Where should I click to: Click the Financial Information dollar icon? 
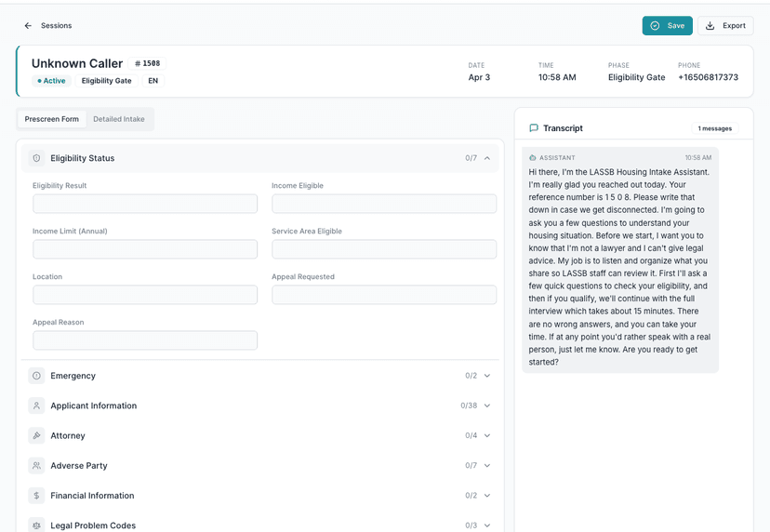tap(36, 496)
